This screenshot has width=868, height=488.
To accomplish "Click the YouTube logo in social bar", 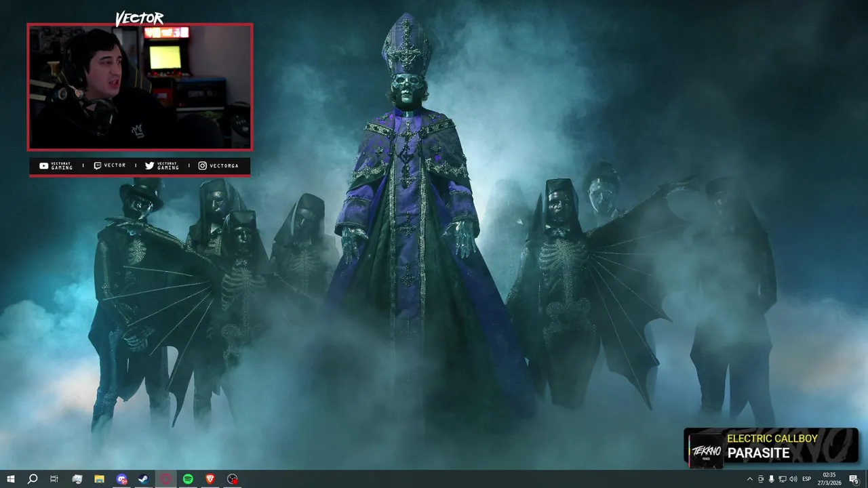I will (44, 165).
